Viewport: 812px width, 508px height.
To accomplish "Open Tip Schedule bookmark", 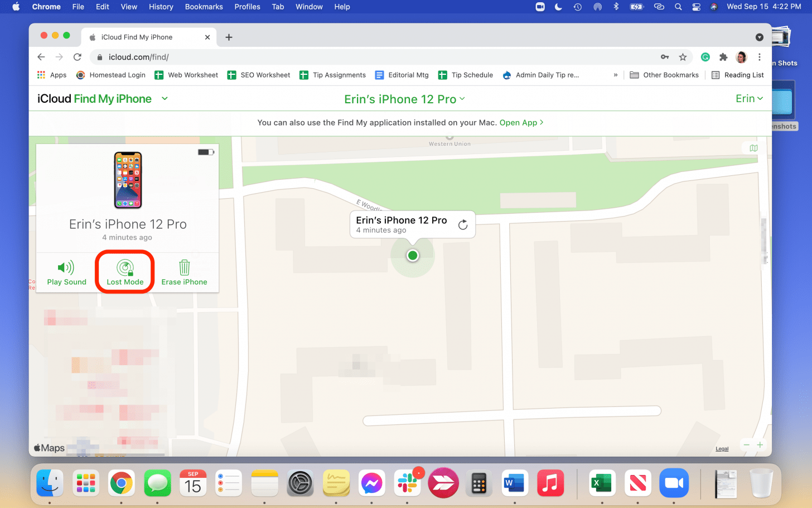I will click(x=466, y=75).
